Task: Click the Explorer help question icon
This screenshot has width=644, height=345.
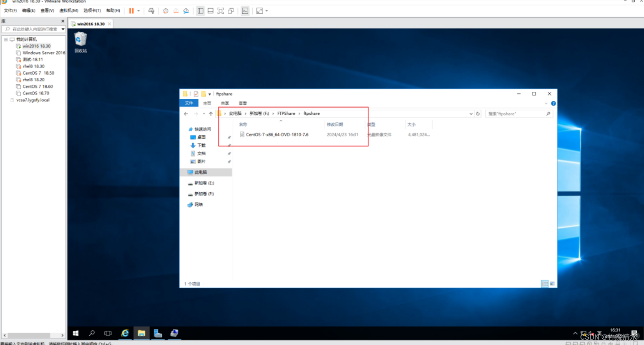Action: 553,103
